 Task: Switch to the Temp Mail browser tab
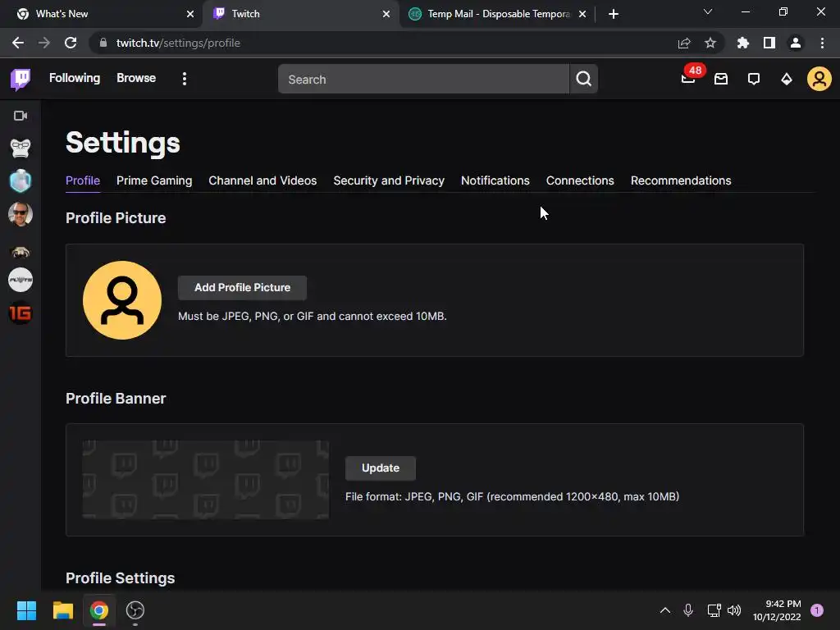click(498, 14)
